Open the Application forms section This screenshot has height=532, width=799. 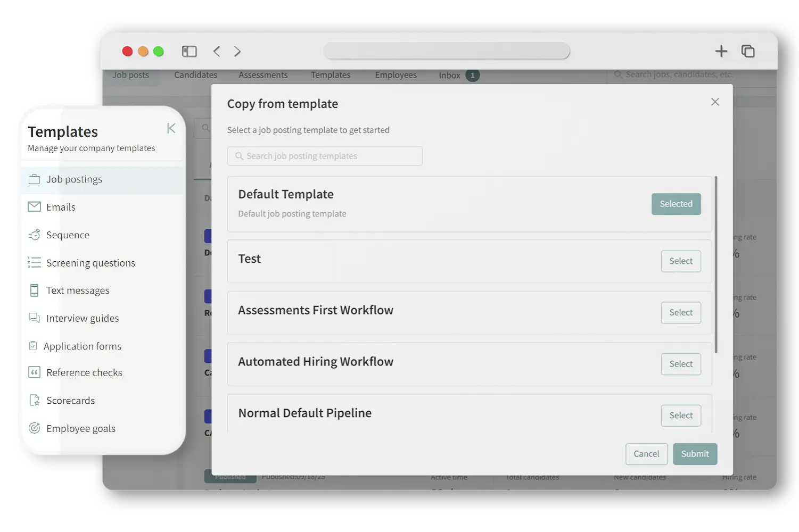point(83,346)
